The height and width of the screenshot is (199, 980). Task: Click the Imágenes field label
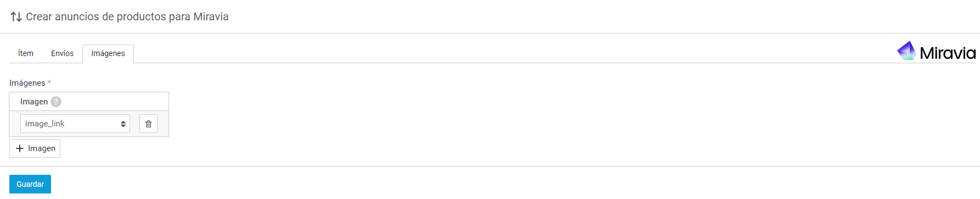[27, 83]
